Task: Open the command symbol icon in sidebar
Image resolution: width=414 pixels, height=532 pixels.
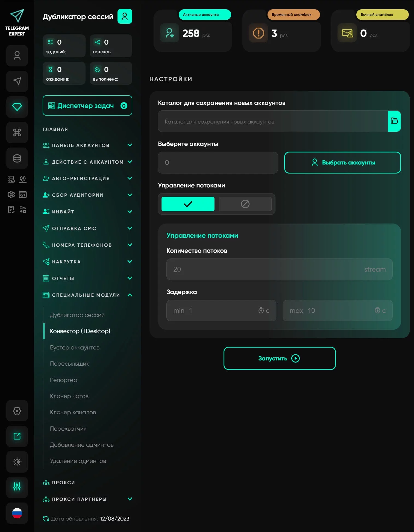Action: tap(17, 133)
